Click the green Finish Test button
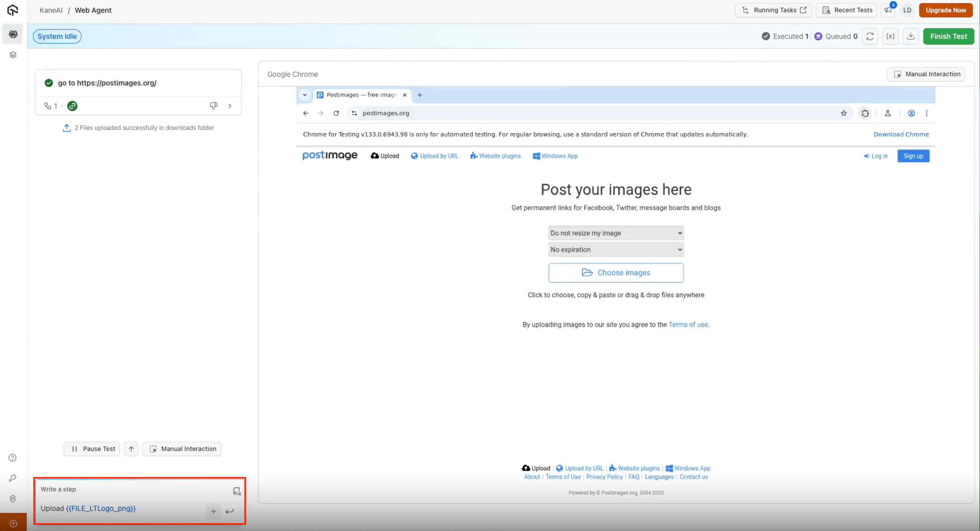This screenshot has width=980, height=531. click(x=948, y=36)
